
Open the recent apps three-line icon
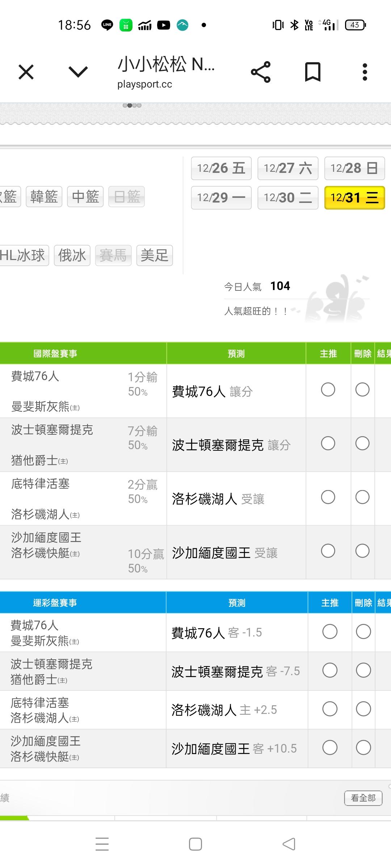(x=102, y=844)
